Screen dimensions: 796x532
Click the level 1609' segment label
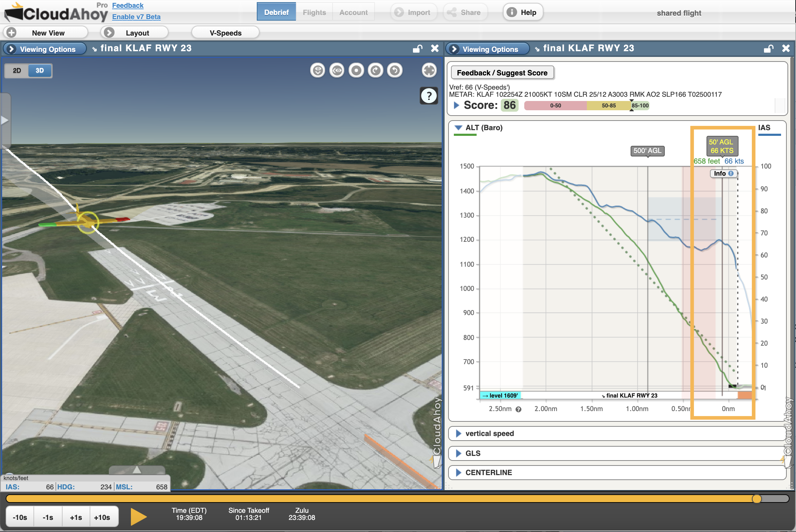[x=500, y=395]
